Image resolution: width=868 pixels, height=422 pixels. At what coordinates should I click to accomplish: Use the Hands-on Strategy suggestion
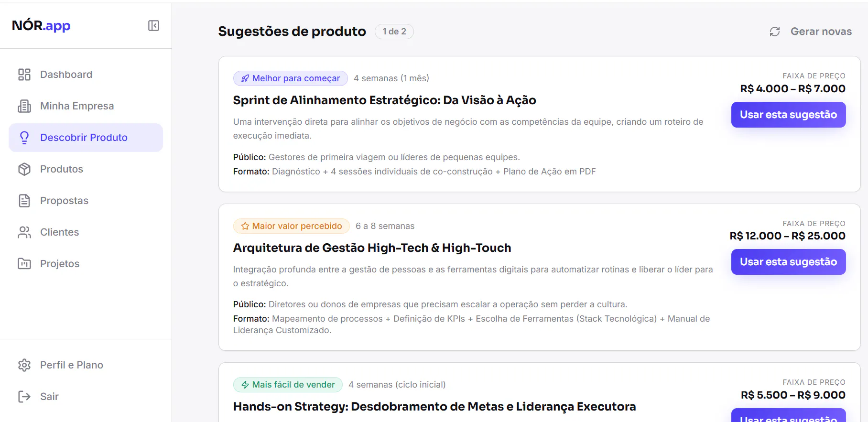[x=789, y=415]
